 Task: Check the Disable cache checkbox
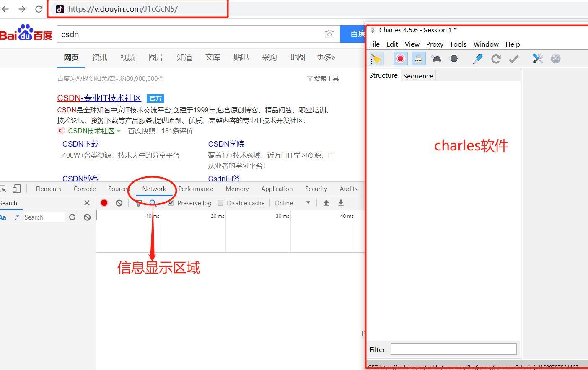tap(220, 203)
